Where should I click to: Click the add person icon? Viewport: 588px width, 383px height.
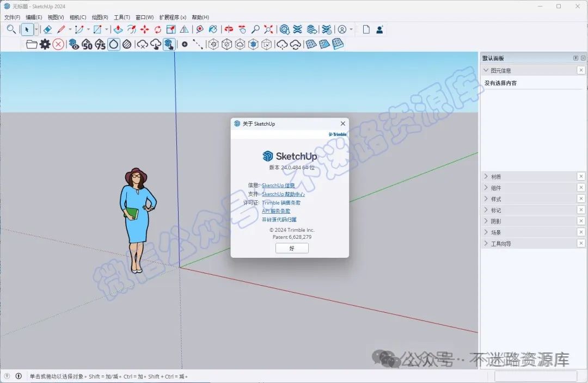379,29
